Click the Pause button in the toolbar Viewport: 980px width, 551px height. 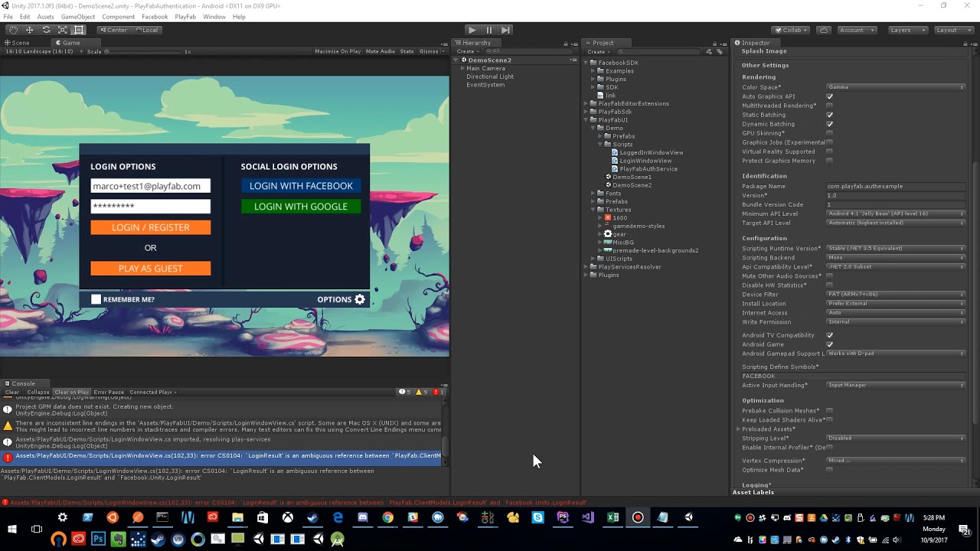coord(488,30)
